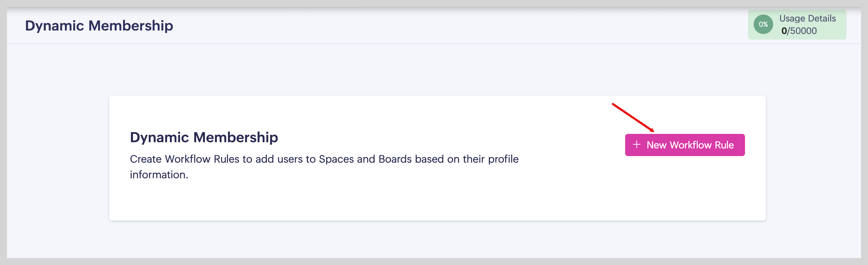Click the word "Details" in the usage widget
The image size is (868, 265).
(822, 18)
